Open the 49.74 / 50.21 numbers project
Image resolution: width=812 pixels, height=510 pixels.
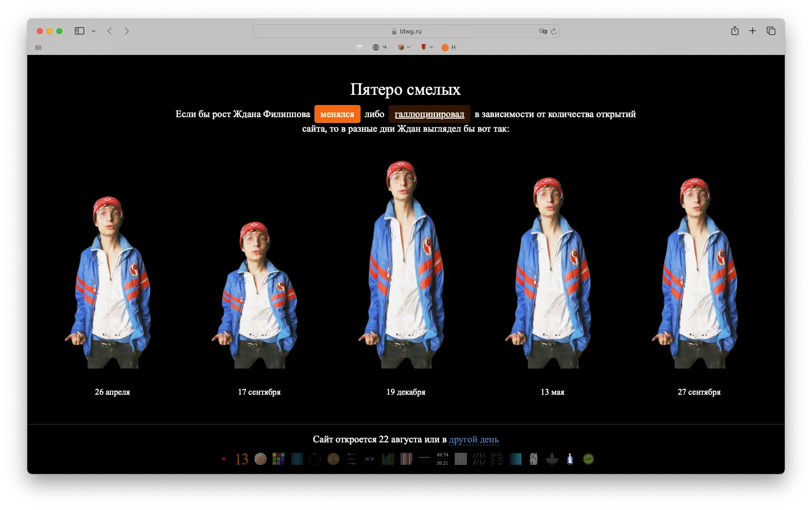pos(442,459)
